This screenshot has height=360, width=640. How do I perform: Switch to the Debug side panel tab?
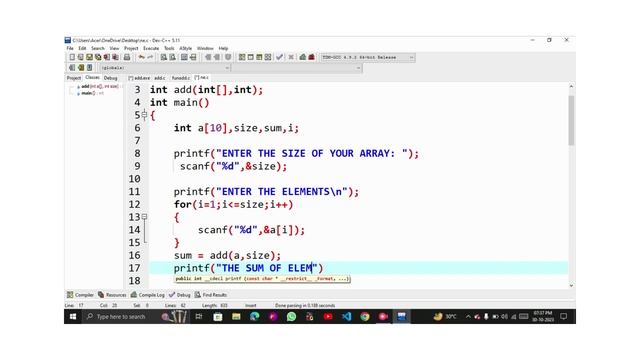point(110,78)
